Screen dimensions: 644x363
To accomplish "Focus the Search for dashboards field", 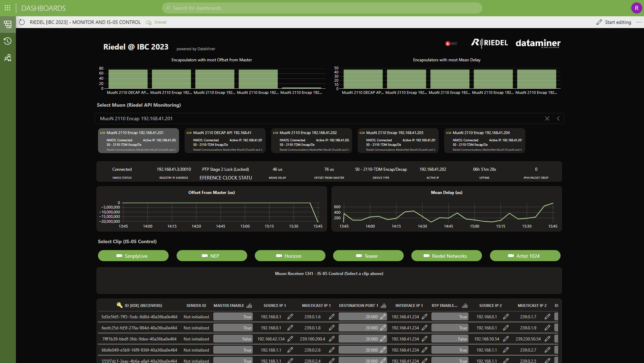I will point(322,8).
